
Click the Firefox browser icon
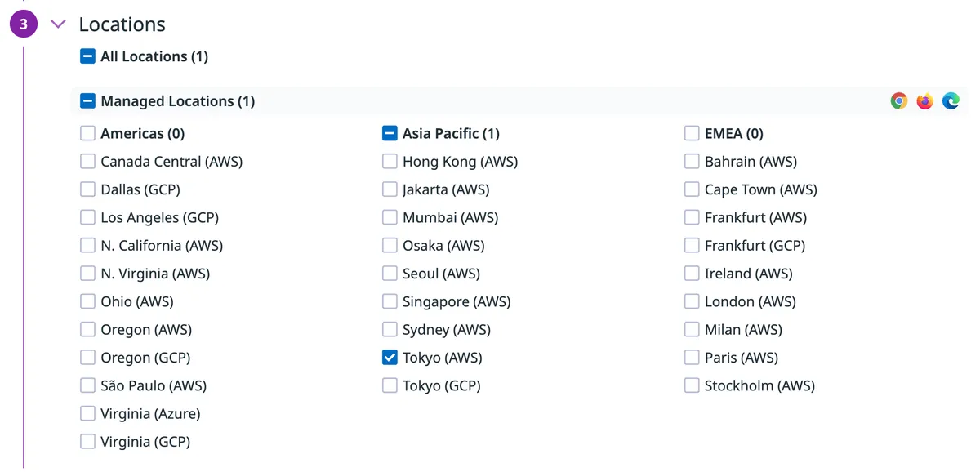924,101
